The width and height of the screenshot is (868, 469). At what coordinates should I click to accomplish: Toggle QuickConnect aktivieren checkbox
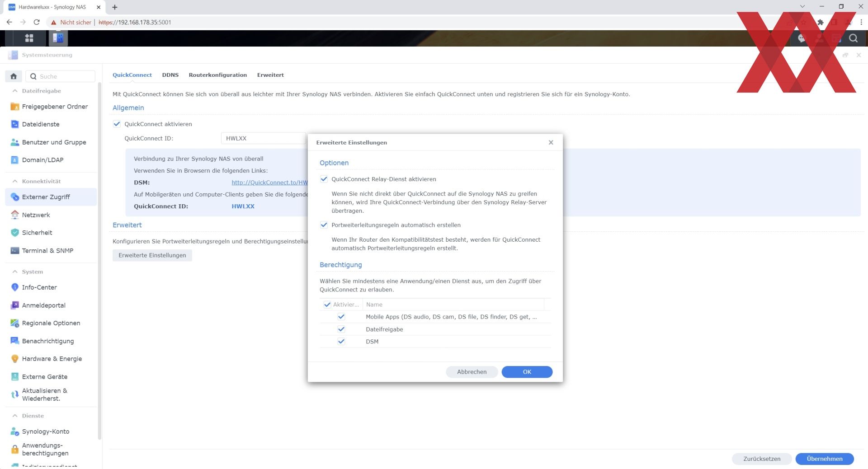click(x=117, y=124)
